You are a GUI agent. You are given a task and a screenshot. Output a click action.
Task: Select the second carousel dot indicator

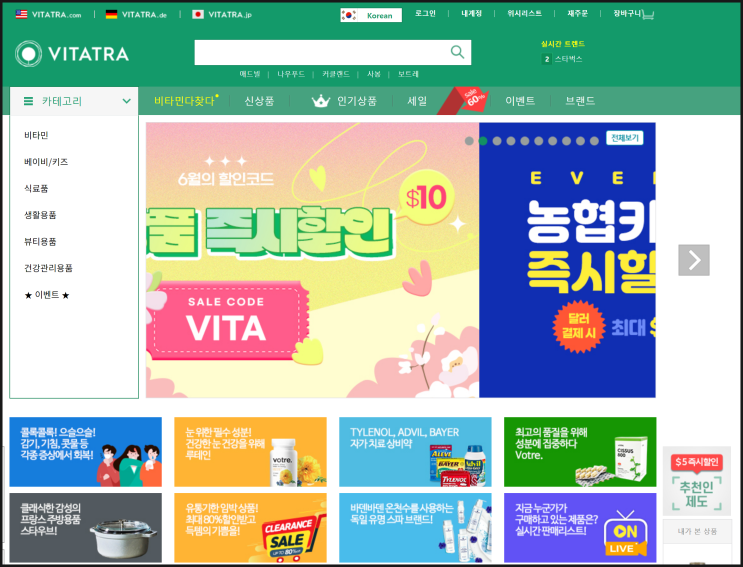[x=483, y=141]
